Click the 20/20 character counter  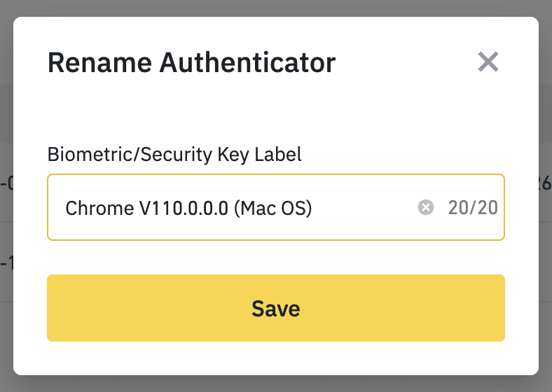click(x=474, y=208)
